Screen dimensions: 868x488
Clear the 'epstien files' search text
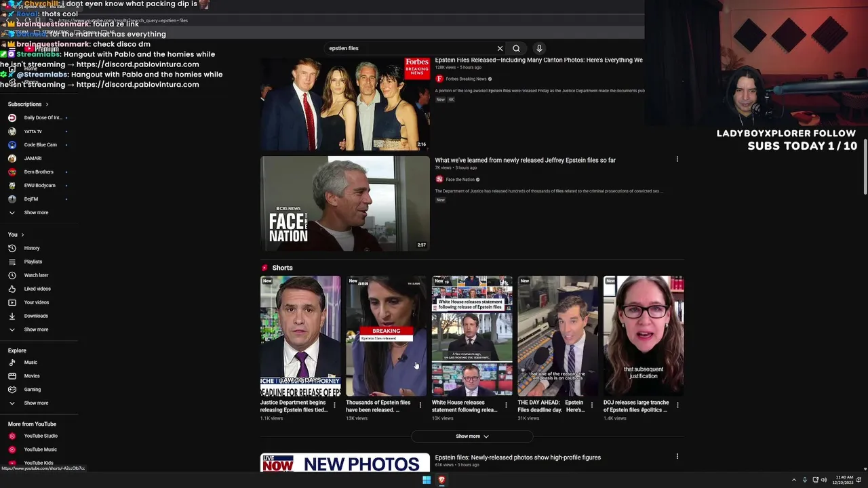click(x=500, y=48)
